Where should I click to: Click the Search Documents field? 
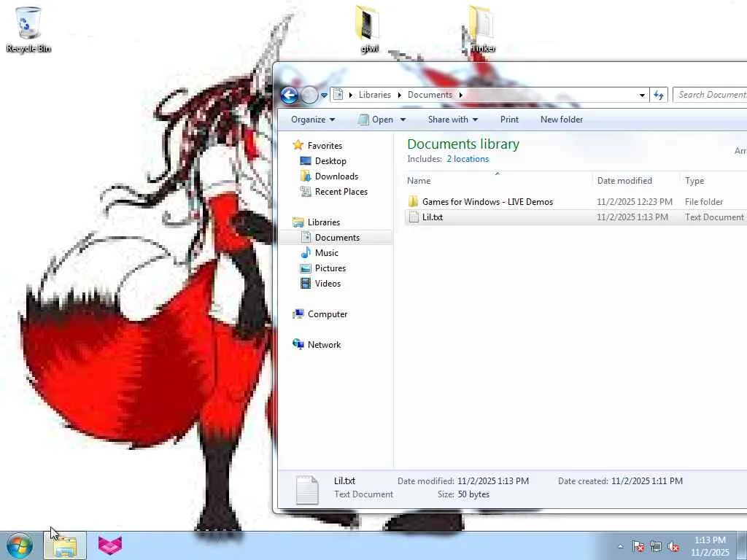click(x=710, y=95)
